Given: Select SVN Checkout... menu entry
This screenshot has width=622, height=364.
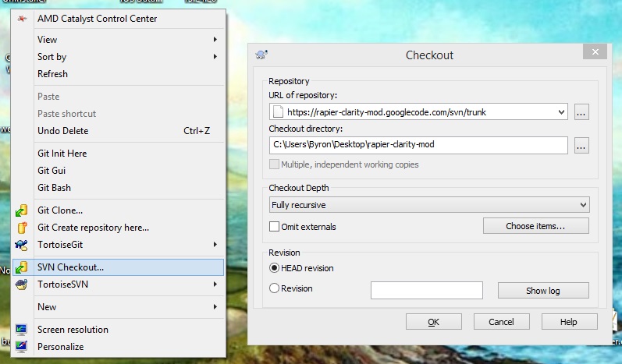Looking at the screenshot, I should [x=118, y=267].
